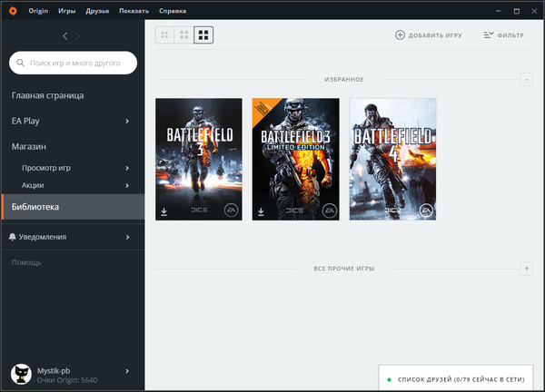Click the green online status dot
Viewport: 545px width, 392px height.
[x=390, y=379]
